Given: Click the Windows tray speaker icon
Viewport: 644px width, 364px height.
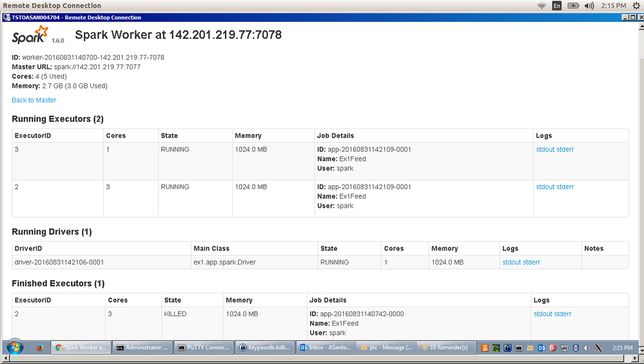Looking at the screenshot, I should coord(587,348).
